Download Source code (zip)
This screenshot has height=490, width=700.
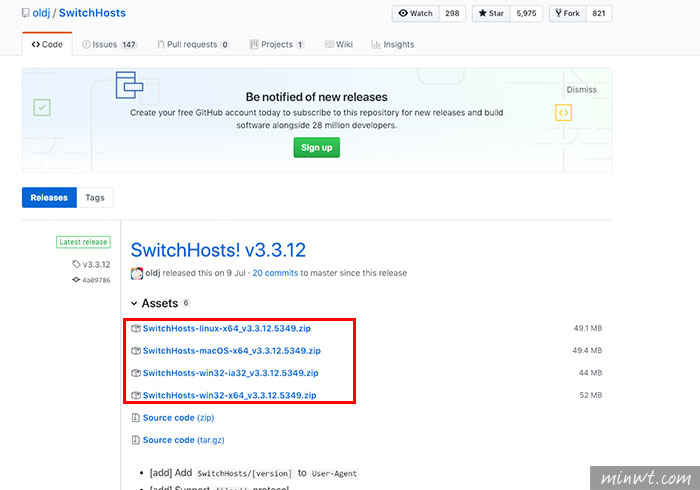(179, 418)
